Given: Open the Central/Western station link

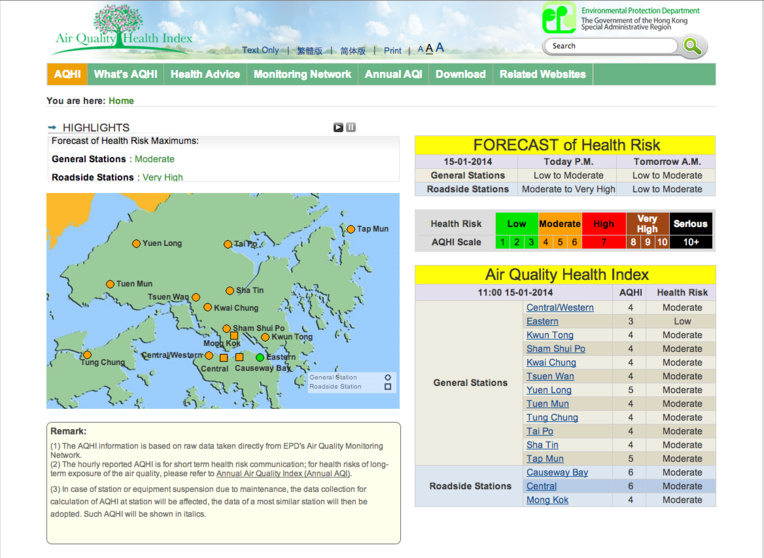Looking at the screenshot, I should (559, 308).
